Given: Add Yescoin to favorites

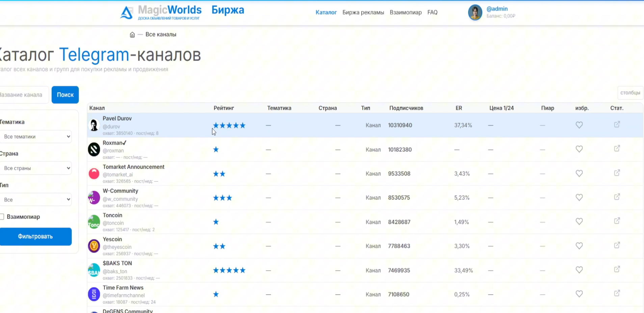Looking at the screenshot, I should coord(579,246).
